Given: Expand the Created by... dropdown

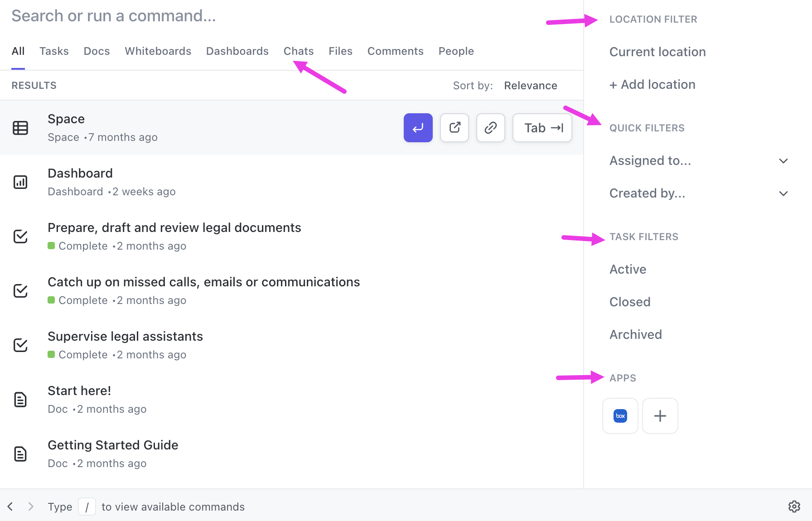Looking at the screenshot, I should tap(784, 193).
